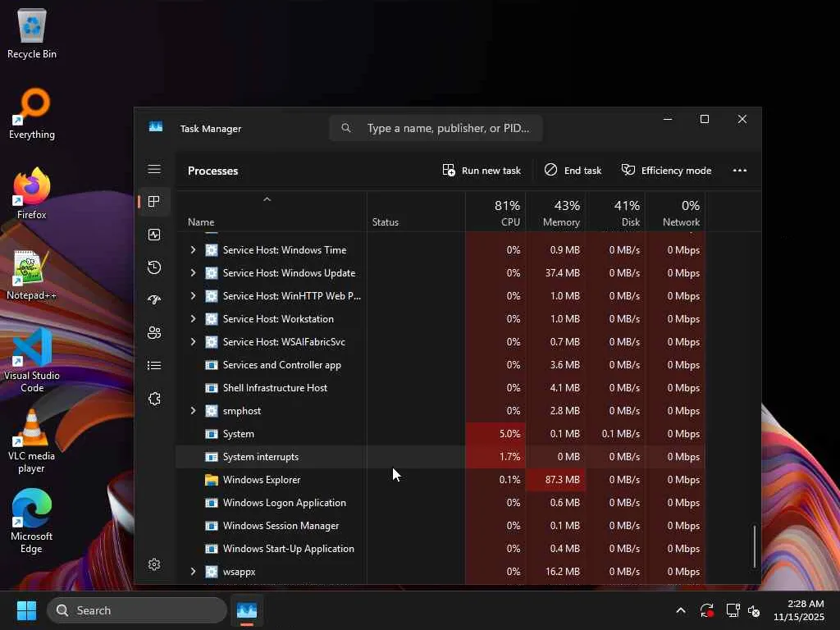The image size is (840, 630).
Task: Open the Services page icon in the sidebar
Action: 154,399
